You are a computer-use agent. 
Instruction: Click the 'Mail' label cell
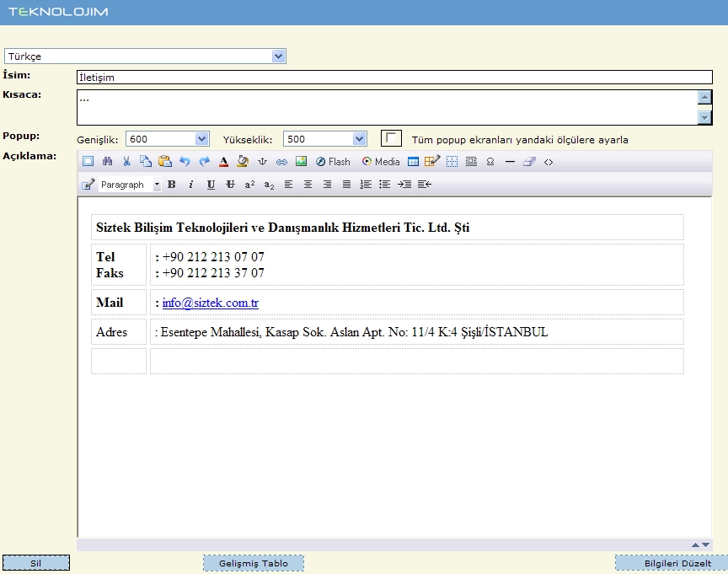pos(119,303)
